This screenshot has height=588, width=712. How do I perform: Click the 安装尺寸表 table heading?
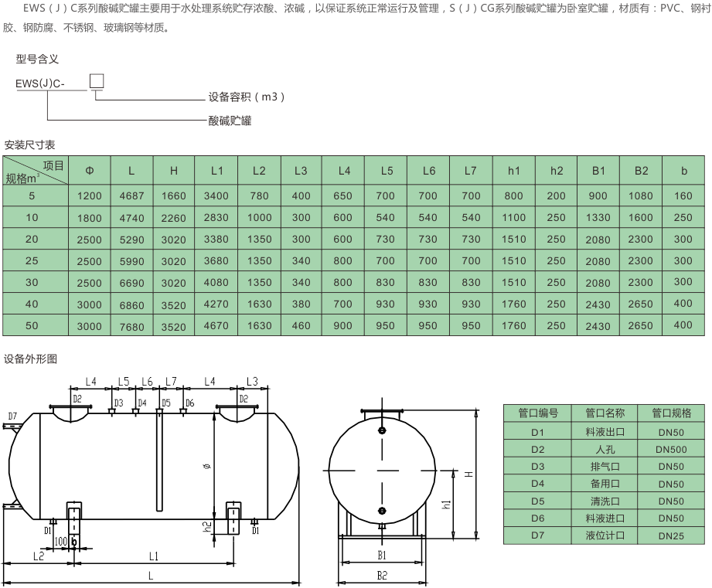(29, 144)
